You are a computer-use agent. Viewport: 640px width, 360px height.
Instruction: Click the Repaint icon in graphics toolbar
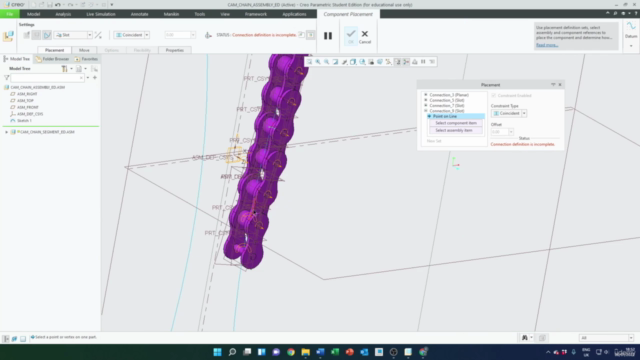click(336, 62)
